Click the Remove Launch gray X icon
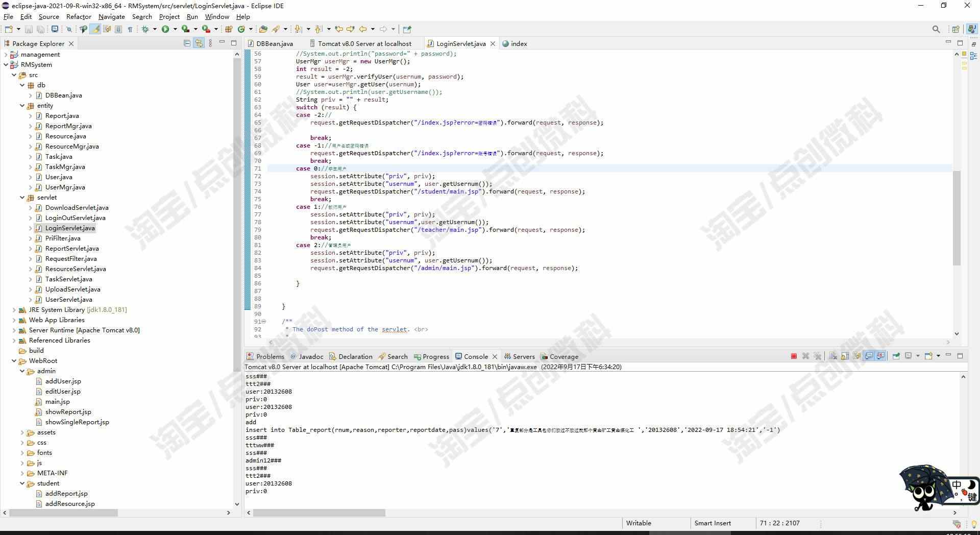This screenshot has width=980, height=535. point(805,356)
